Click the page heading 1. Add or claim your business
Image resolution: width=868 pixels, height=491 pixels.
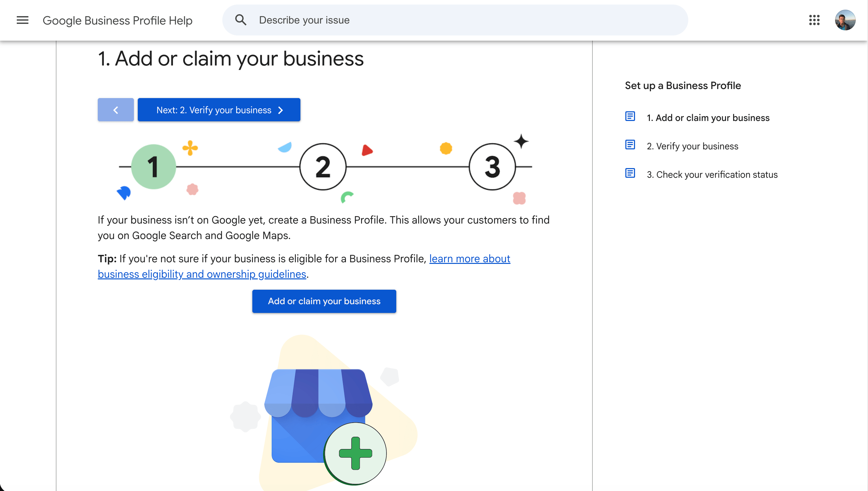click(231, 59)
